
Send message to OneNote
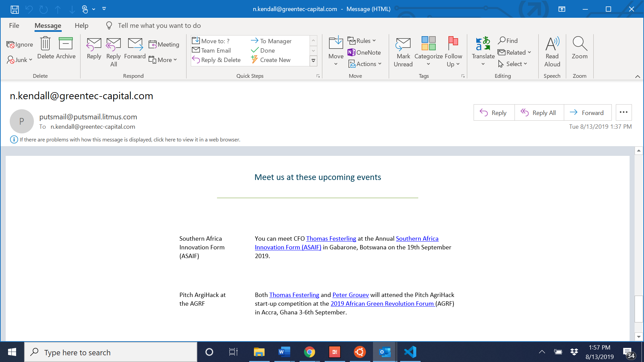364,52
